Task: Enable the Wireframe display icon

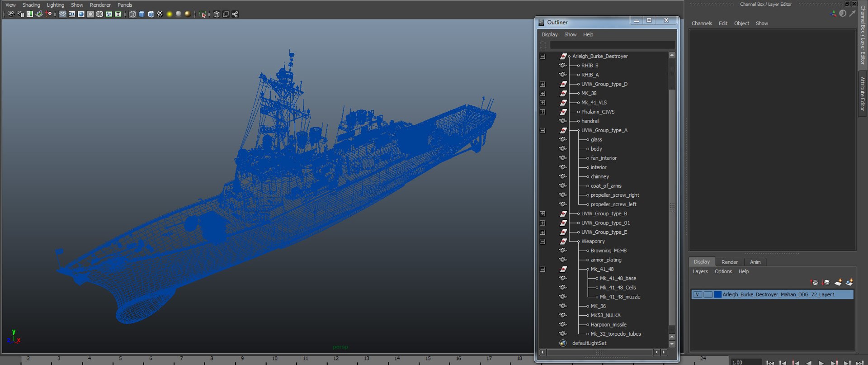Action: click(132, 14)
